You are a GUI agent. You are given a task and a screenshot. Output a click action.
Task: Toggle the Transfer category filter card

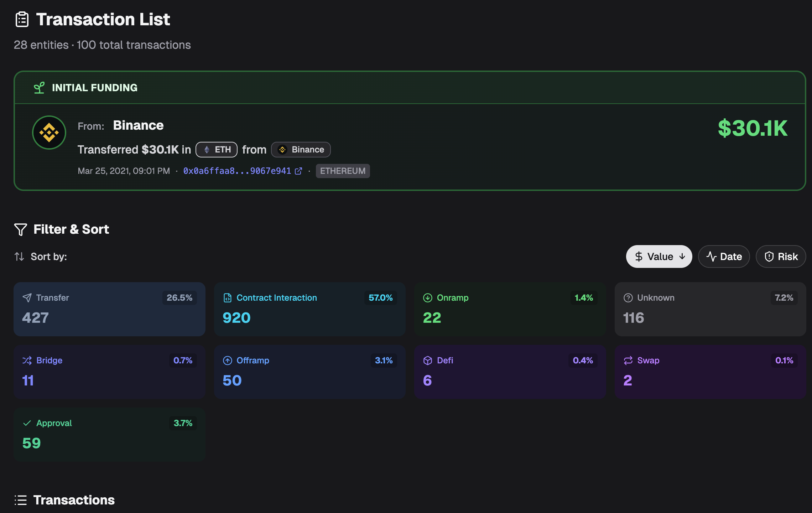pyautogui.click(x=109, y=309)
